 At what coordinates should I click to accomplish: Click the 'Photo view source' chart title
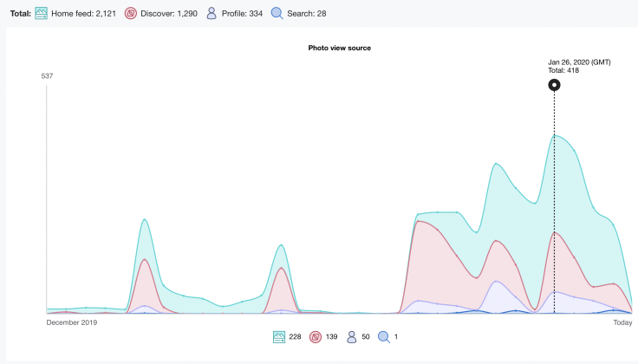point(339,48)
